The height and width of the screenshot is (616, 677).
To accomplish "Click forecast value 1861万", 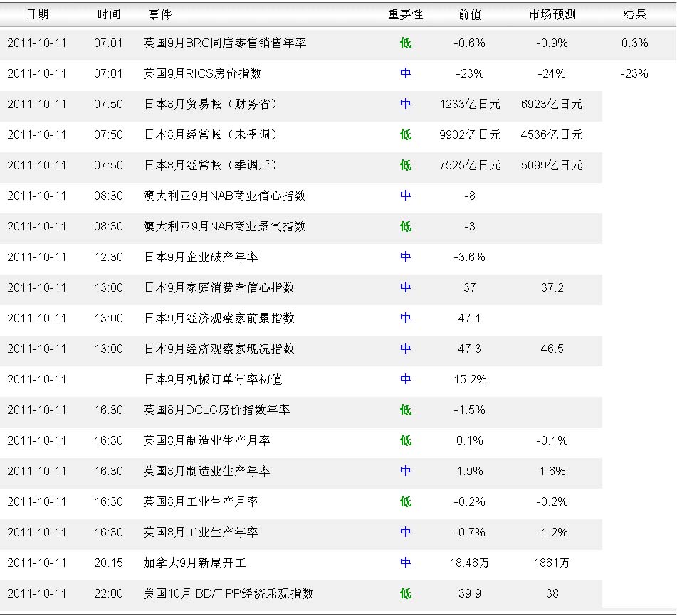I will point(552,563).
